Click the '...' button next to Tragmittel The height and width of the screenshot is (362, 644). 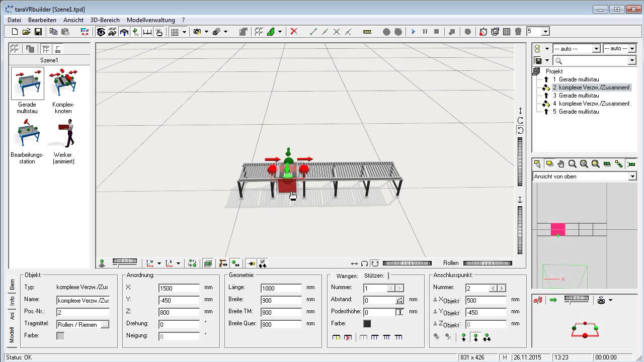coord(105,325)
